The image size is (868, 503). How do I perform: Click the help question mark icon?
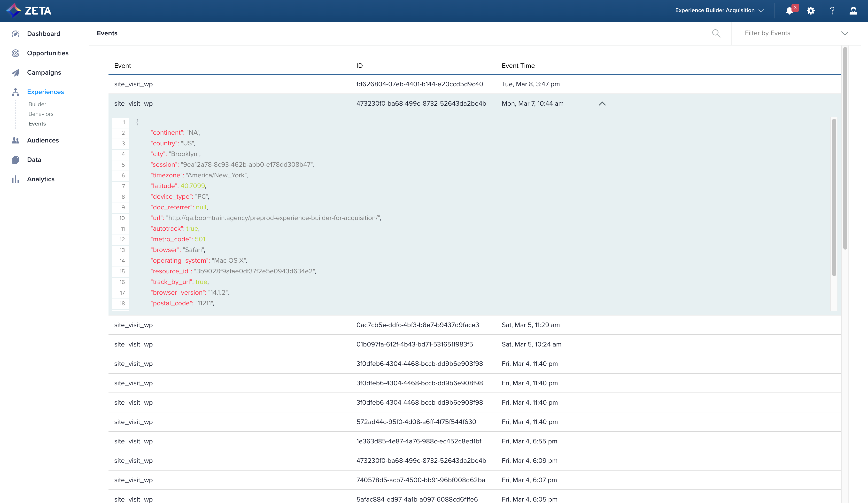click(832, 11)
